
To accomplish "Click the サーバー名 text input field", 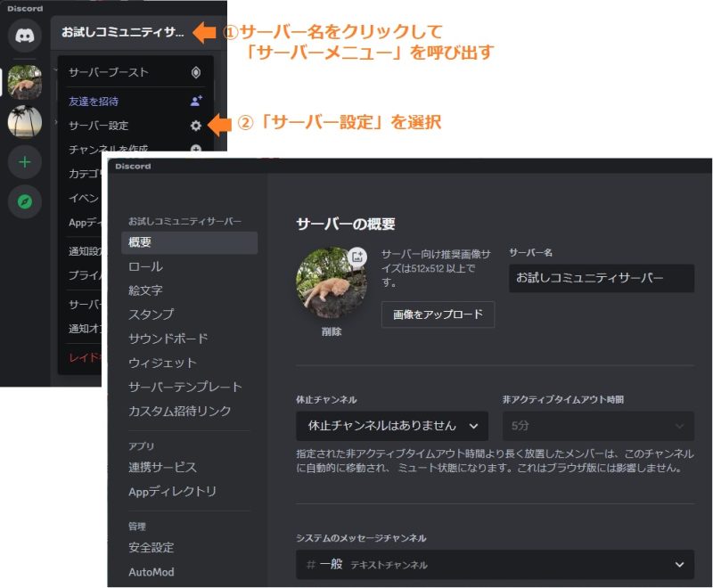I will click(601, 278).
